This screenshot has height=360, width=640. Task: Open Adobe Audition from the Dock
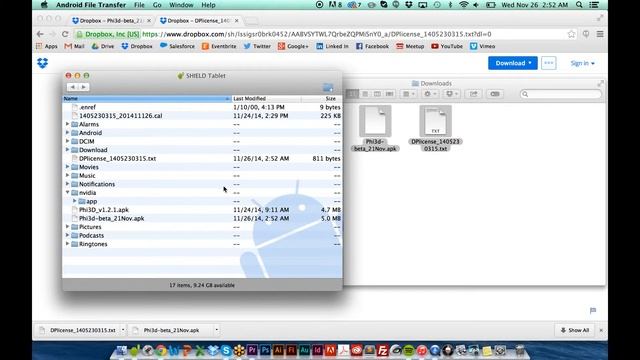[x=304, y=350]
